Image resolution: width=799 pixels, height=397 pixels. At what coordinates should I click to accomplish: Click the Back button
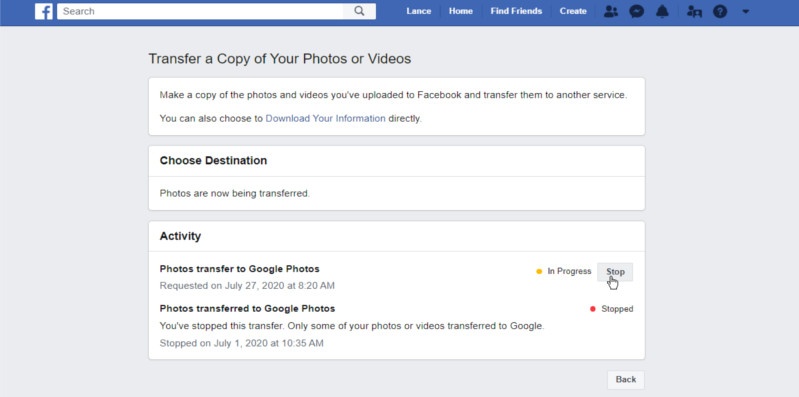coord(626,379)
